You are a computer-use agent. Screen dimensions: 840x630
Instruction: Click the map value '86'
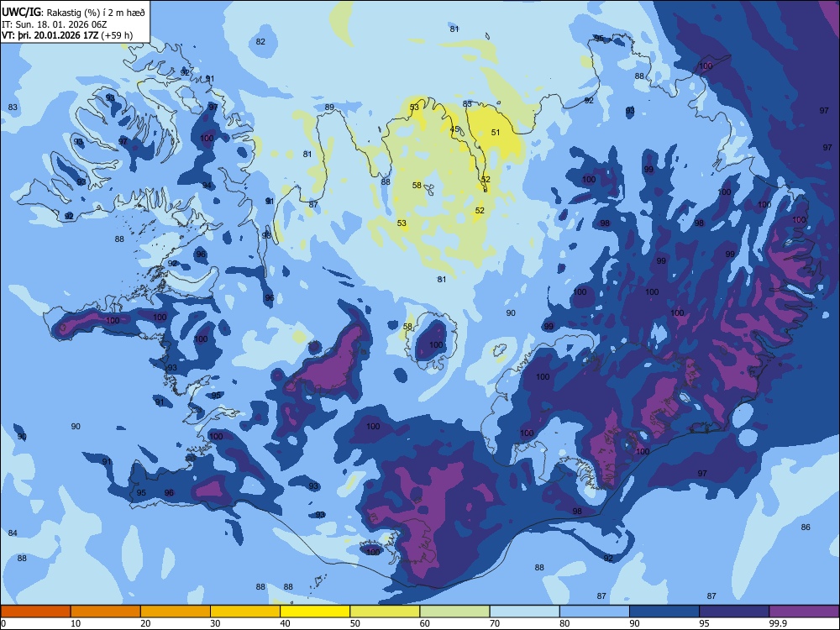coord(806,528)
